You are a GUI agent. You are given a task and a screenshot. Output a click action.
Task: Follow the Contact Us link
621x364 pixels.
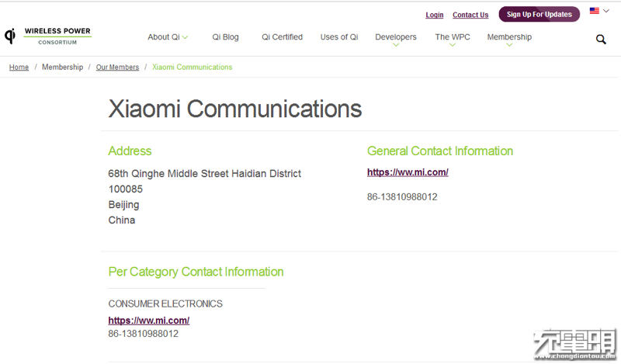pyautogui.click(x=470, y=15)
